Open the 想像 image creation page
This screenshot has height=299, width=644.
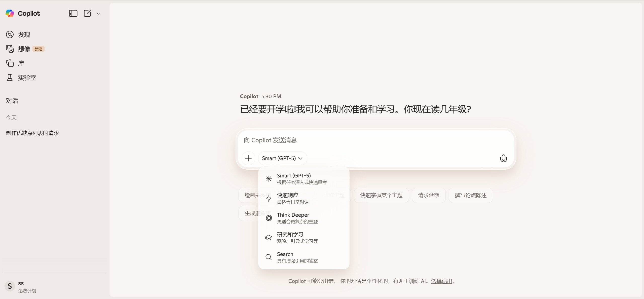coord(24,49)
